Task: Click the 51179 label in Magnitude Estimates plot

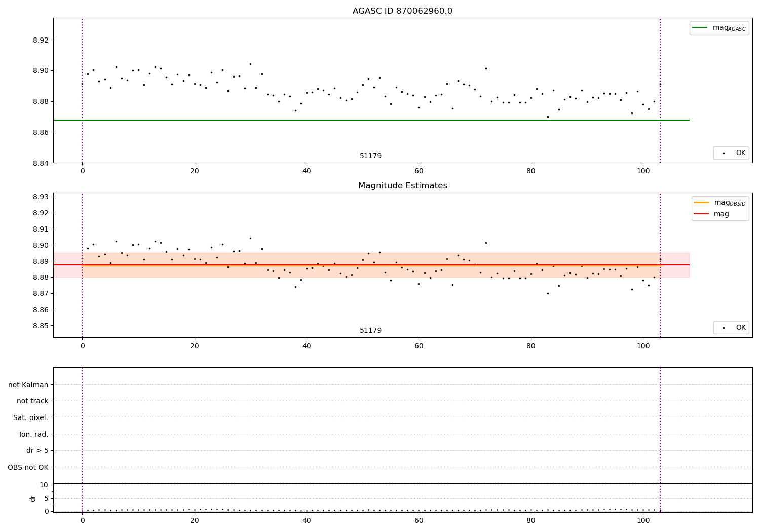Action: click(x=370, y=331)
